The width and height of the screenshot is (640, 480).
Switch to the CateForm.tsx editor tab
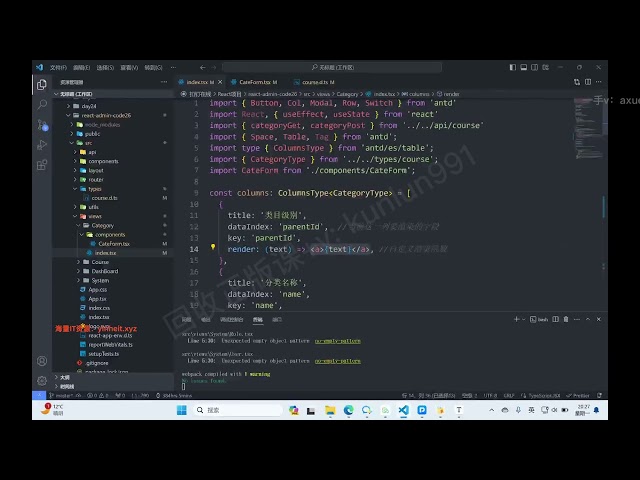tap(258, 82)
